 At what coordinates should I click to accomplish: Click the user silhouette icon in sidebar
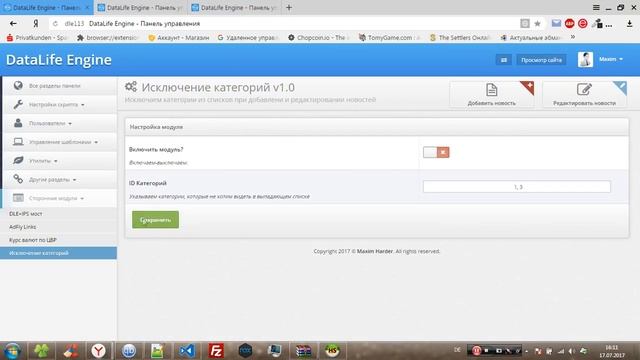[x=18, y=123]
